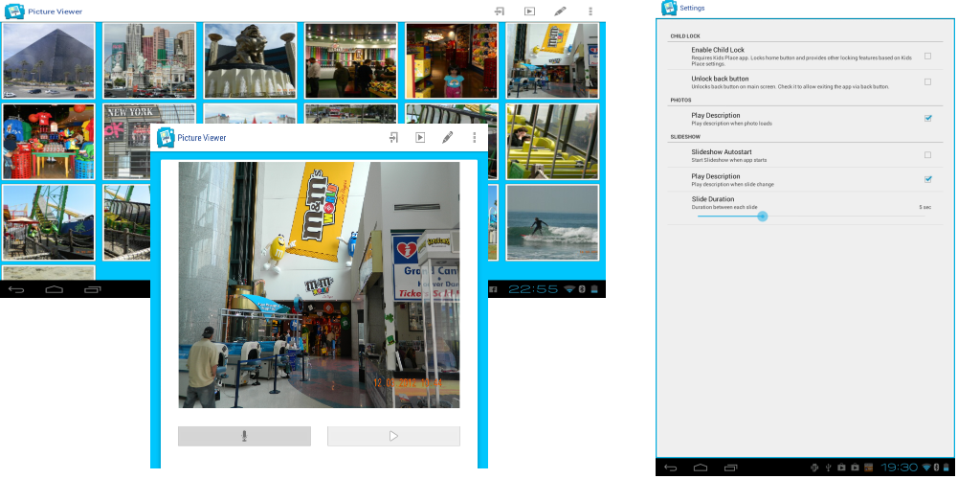Open the surfer on wave thumbnail
The width and height of the screenshot is (980, 479).
(552, 222)
